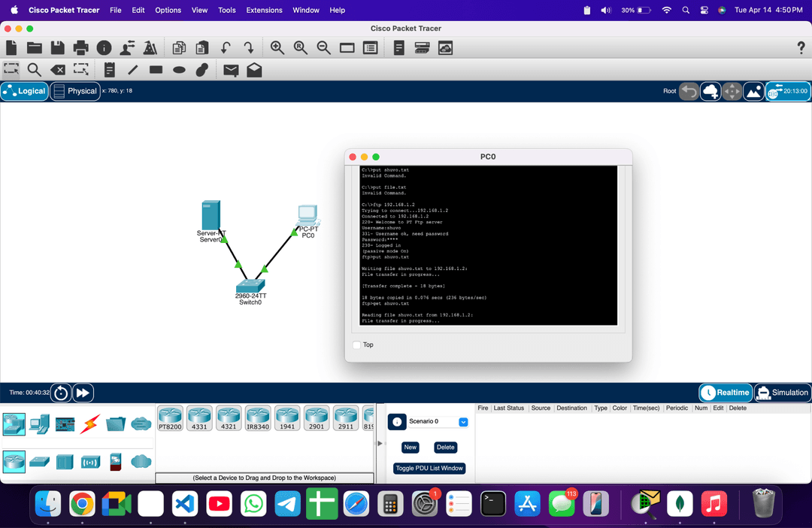This screenshot has width=812, height=528.
Task: Click the Delete scenario button
Action: coord(445,448)
